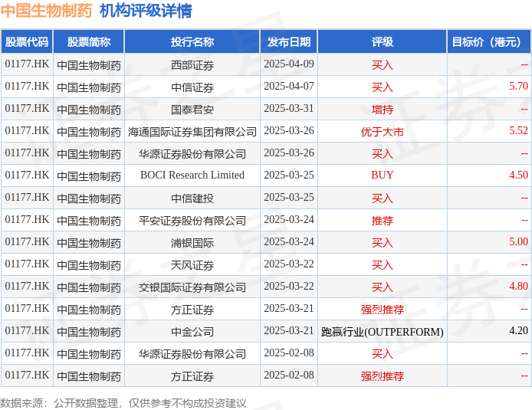Viewport: 532px width, 410px height.
Task: Click the target price 4.80
Action: tap(518, 286)
